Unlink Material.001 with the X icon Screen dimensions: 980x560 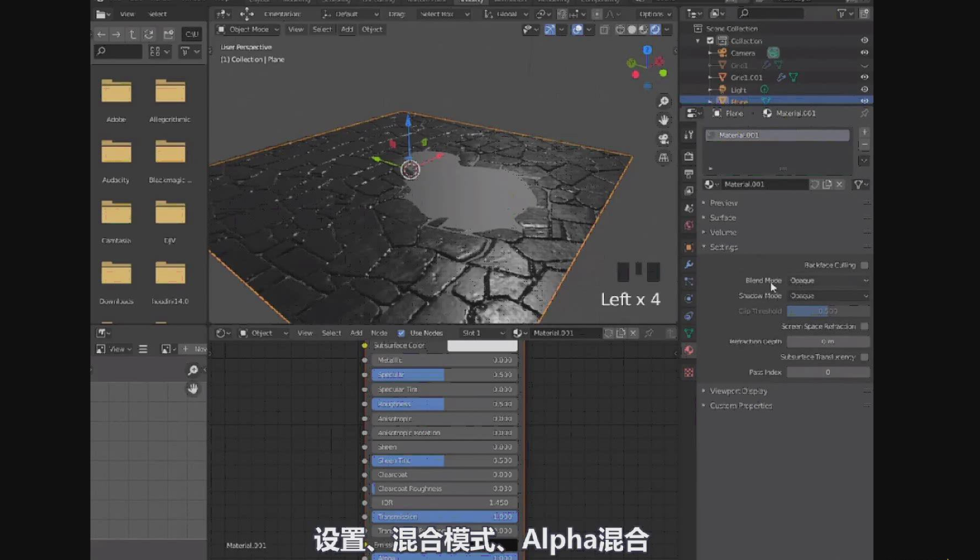pos(840,184)
